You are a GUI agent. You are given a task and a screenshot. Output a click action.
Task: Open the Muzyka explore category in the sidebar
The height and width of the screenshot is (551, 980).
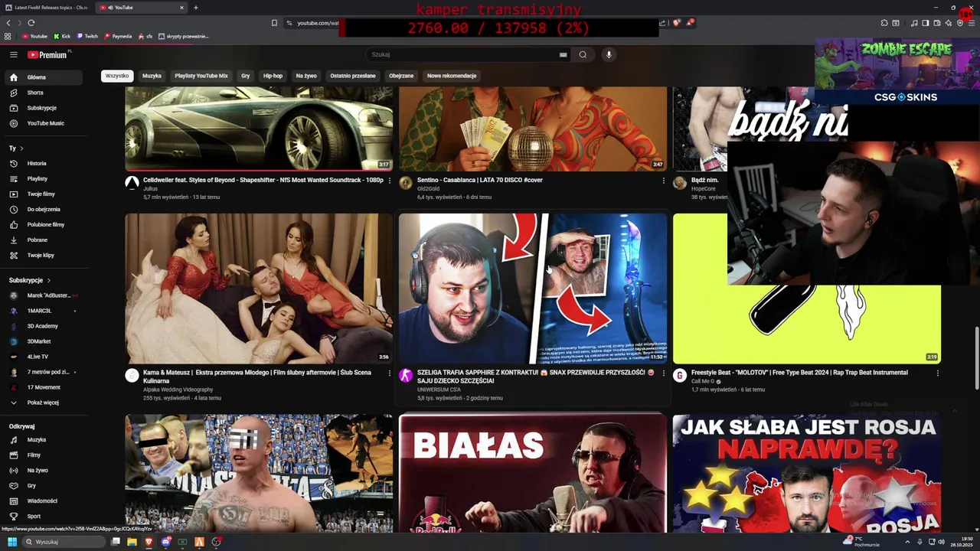(x=43, y=440)
